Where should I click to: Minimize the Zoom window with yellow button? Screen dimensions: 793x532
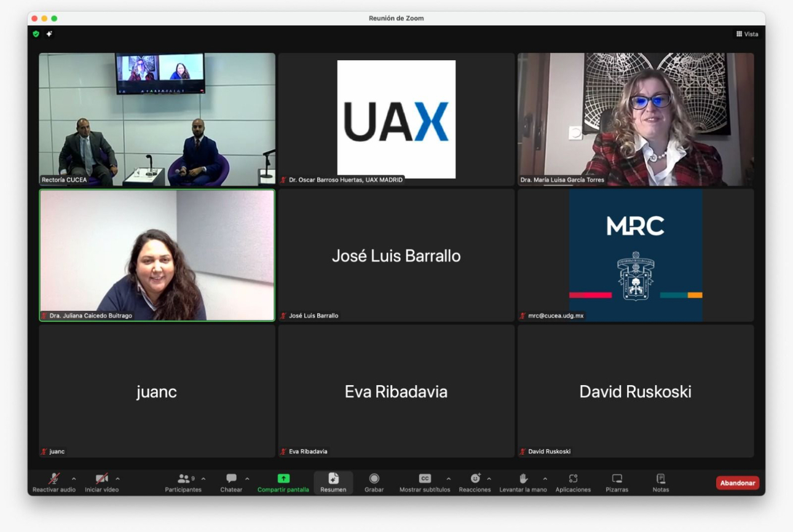tap(44, 18)
